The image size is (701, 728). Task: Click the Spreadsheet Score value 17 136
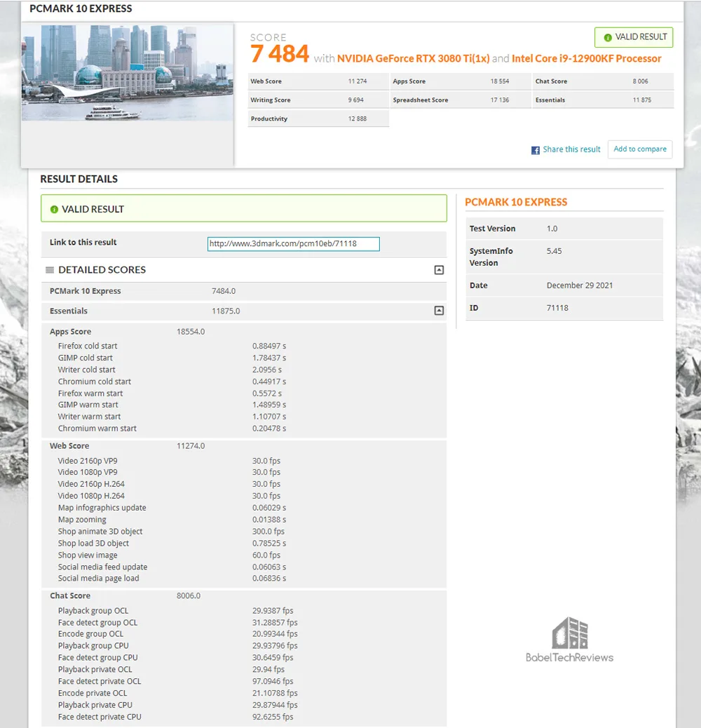click(x=500, y=100)
